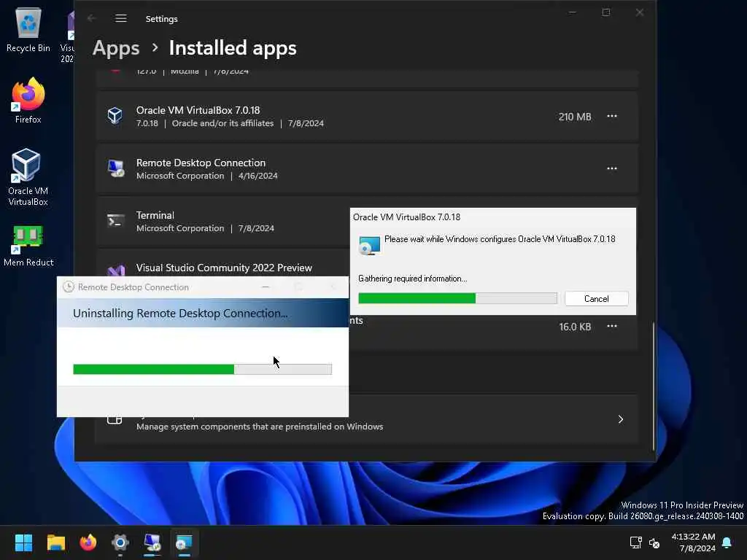Cancel the VirtualBox configuration dialog
Image resolution: width=747 pixels, height=560 pixels.
pos(596,298)
